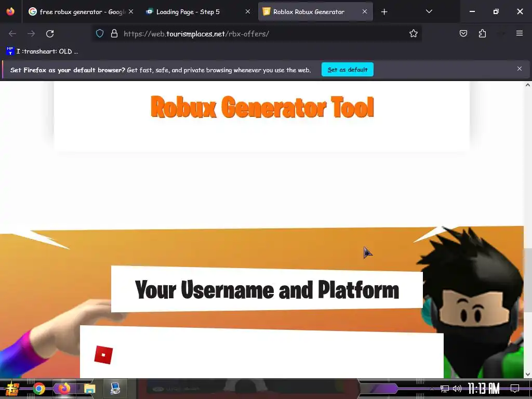Show hidden tray icons chevron

[432, 389]
